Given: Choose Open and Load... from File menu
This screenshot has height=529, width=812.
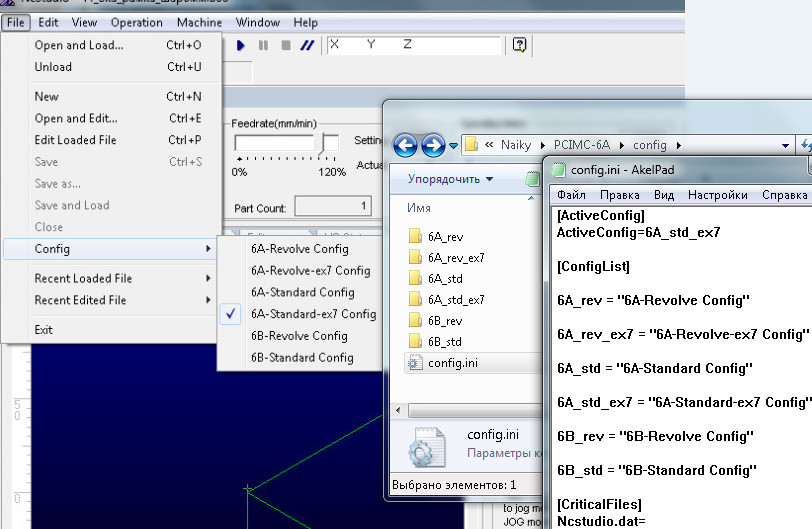Looking at the screenshot, I should tap(111, 45).
